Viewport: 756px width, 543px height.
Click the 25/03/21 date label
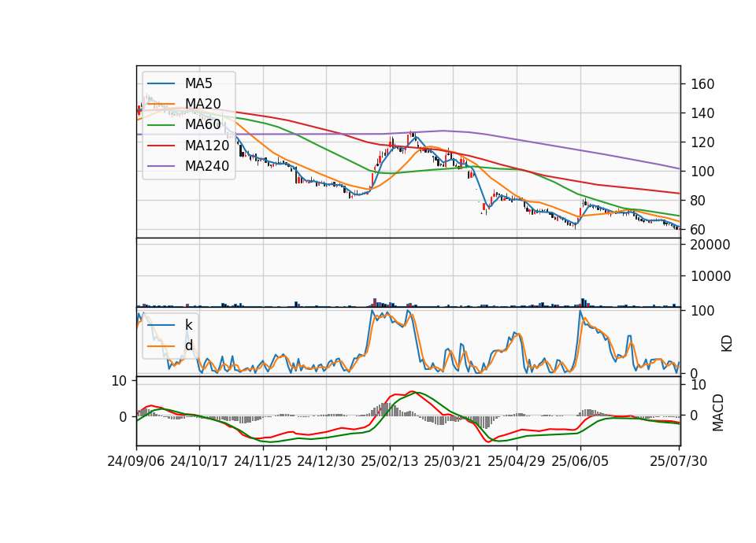(453, 461)
